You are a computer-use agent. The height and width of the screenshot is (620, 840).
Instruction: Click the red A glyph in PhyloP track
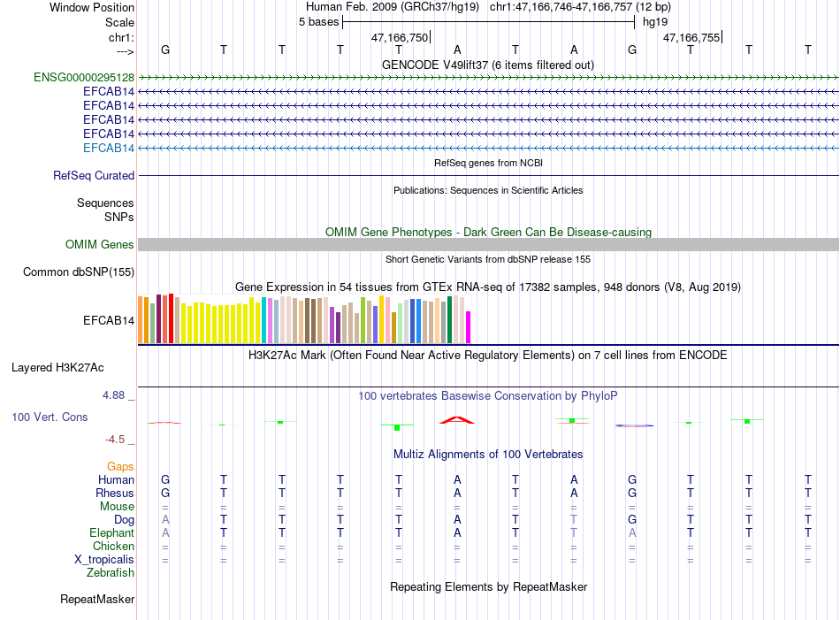[457, 419]
